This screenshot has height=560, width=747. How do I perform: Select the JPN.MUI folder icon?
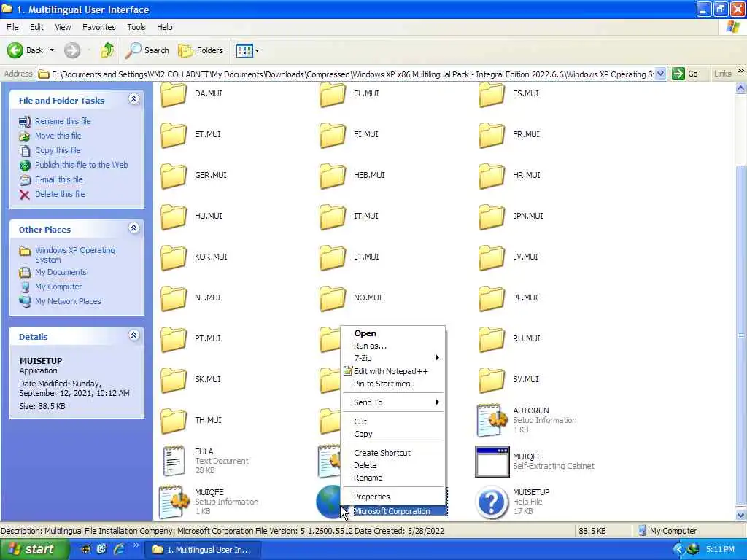pyautogui.click(x=492, y=217)
